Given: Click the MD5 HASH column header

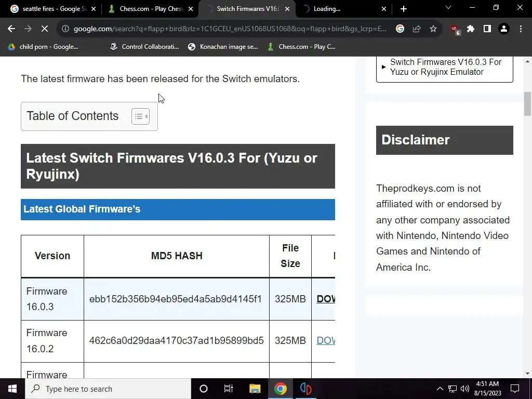Looking at the screenshot, I should (x=177, y=256).
